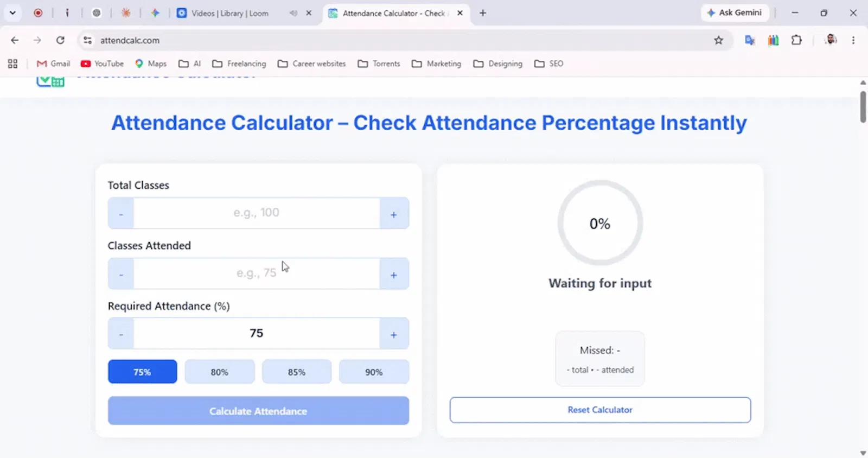Click the page vertical scrollbar thumb
The image size is (868, 458).
pyautogui.click(x=863, y=106)
